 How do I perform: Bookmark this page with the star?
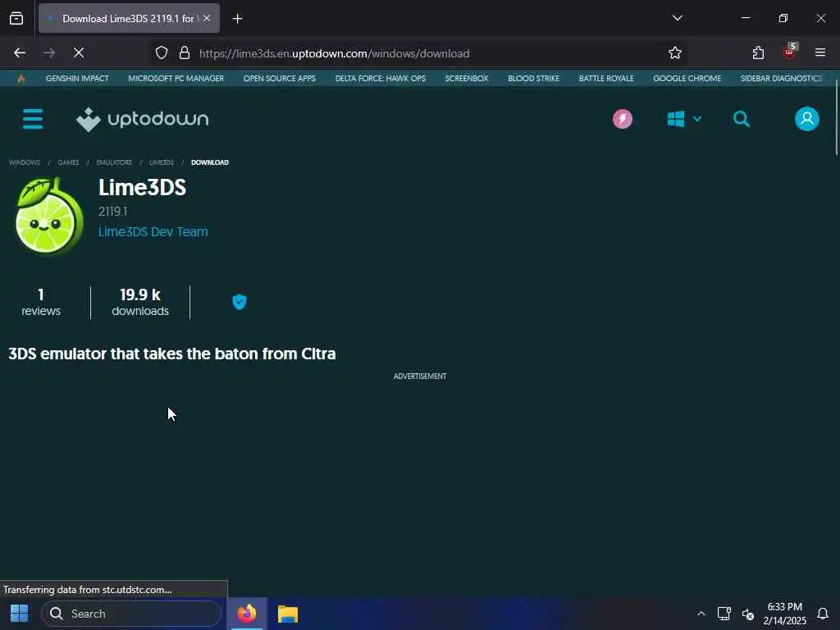pyautogui.click(x=675, y=52)
